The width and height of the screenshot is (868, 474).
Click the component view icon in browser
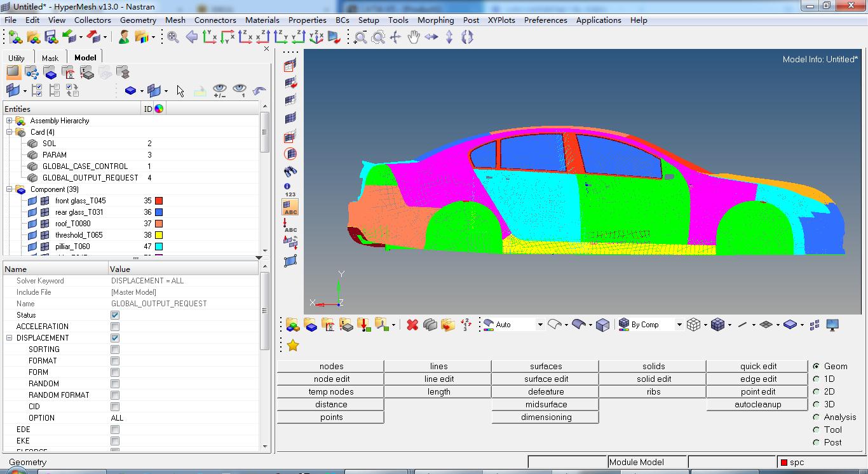tap(50, 72)
